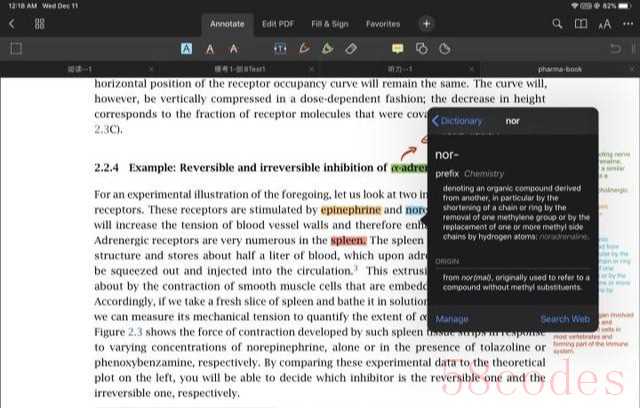Close the second document tab
The width and height of the screenshot is (640, 408).
click(311, 69)
